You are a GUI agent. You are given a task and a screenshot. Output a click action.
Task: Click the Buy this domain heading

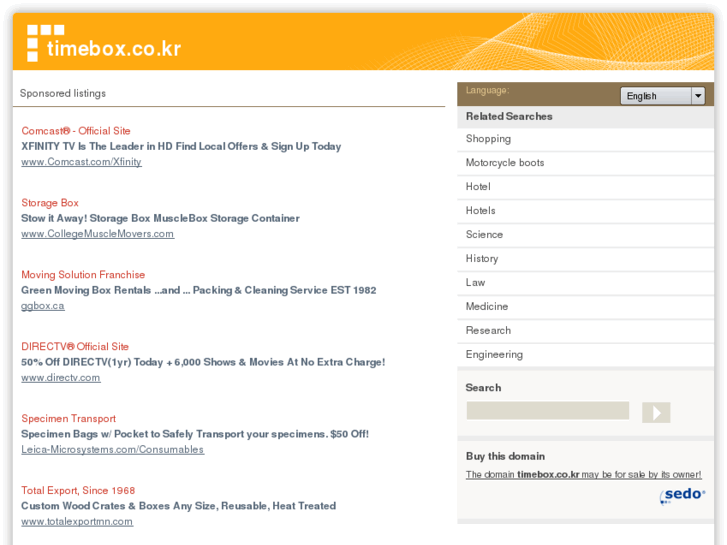click(x=505, y=456)
